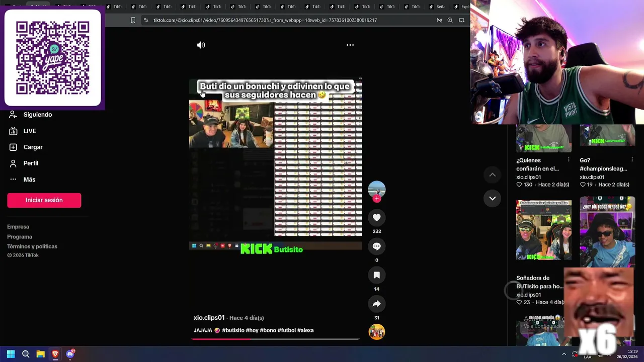
Task: Show hidden system tray icons
Action: tap(564, 354)
